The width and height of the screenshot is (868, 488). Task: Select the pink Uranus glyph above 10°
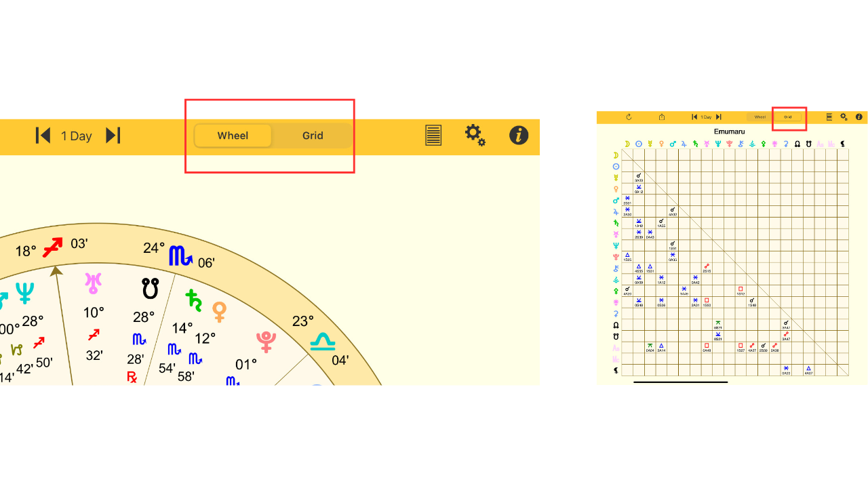93,283
